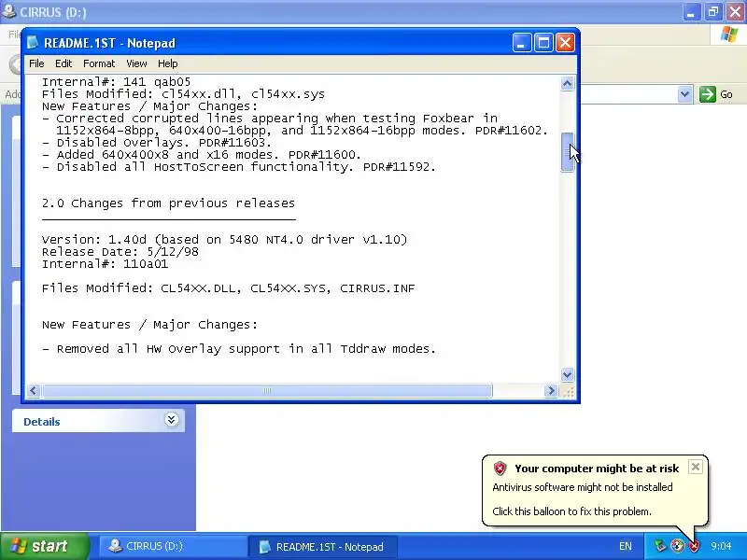Click the 'Version: 1.40d' line in Notepad

[224, 239]
